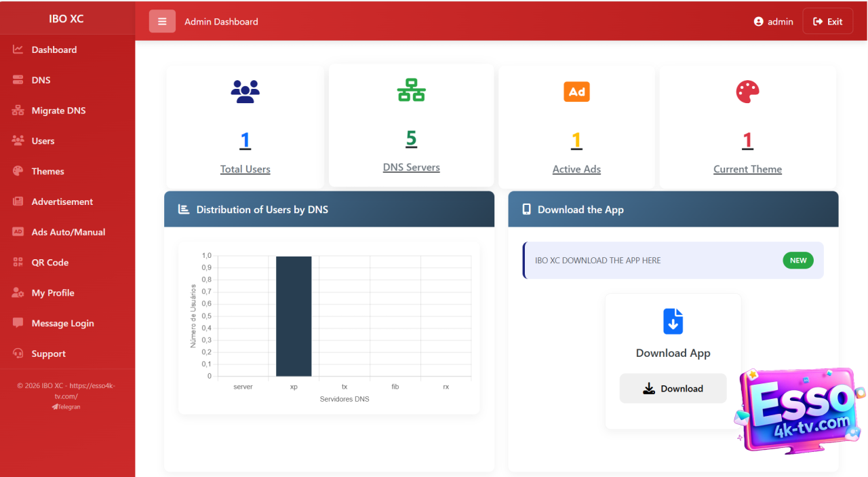Click the Total Users people icon
The height and width of the screenshot is (477, 868).
pos(245,92)
